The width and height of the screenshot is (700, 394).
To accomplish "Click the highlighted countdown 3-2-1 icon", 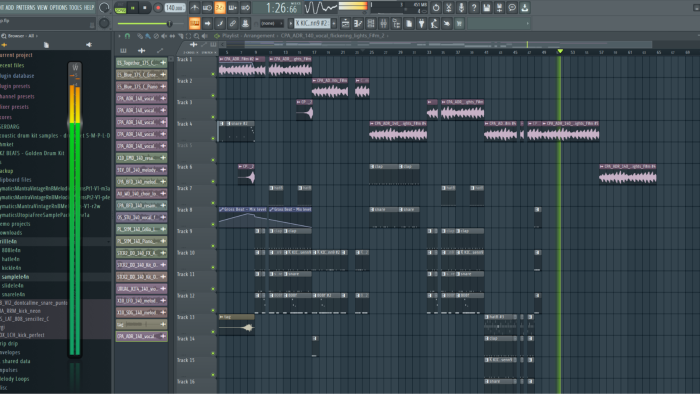I will 220,8.
